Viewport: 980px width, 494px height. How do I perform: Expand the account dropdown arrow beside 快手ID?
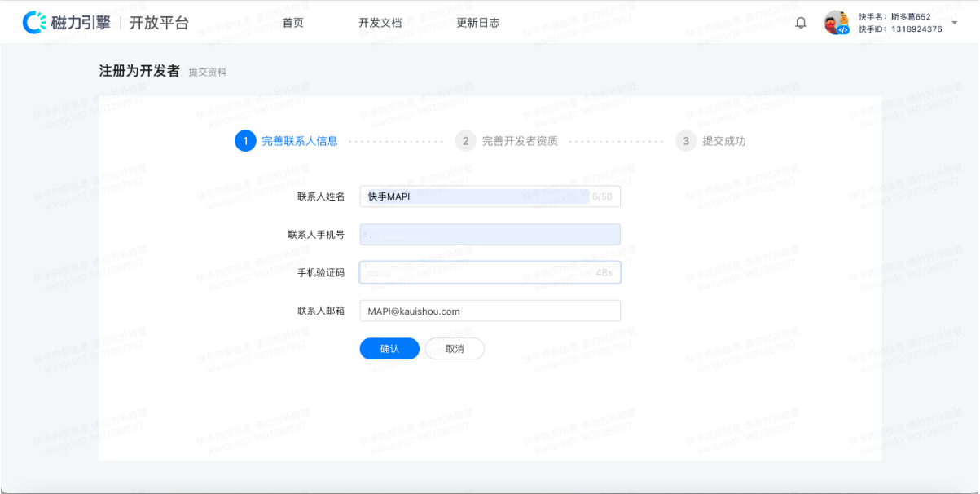955,24
